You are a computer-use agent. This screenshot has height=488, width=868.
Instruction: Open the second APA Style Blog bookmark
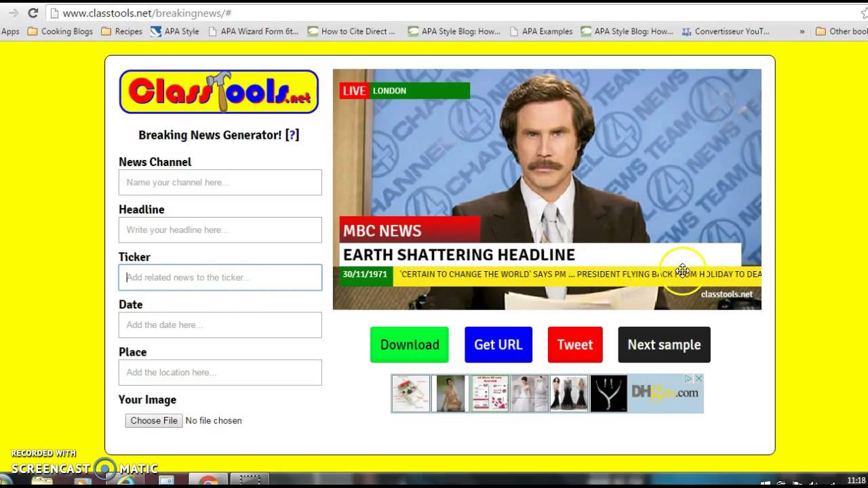627,31
